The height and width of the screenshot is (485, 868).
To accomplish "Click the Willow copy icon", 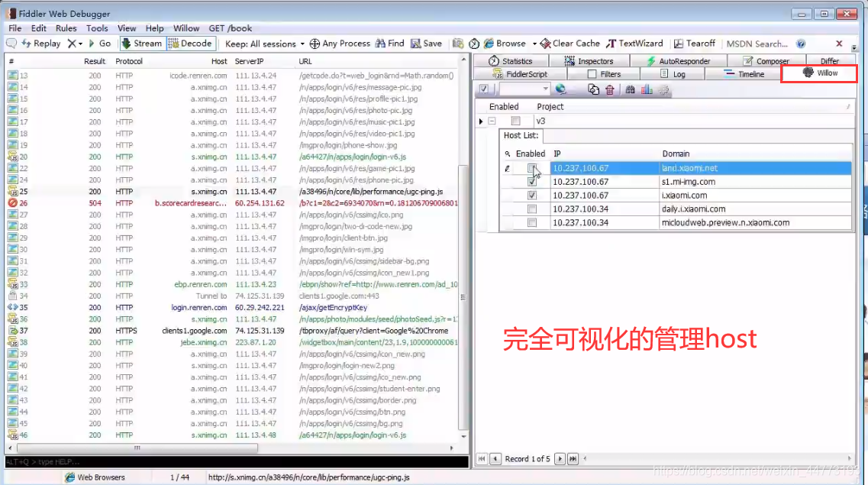I will [x=593, y=89].
